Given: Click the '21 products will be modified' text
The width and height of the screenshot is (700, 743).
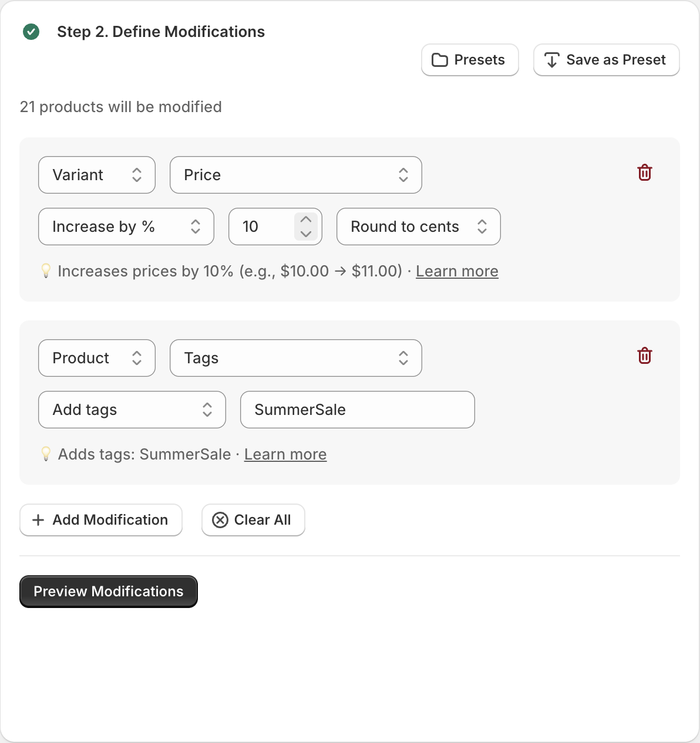Looking at the screenshot, I should coord(121,107).
